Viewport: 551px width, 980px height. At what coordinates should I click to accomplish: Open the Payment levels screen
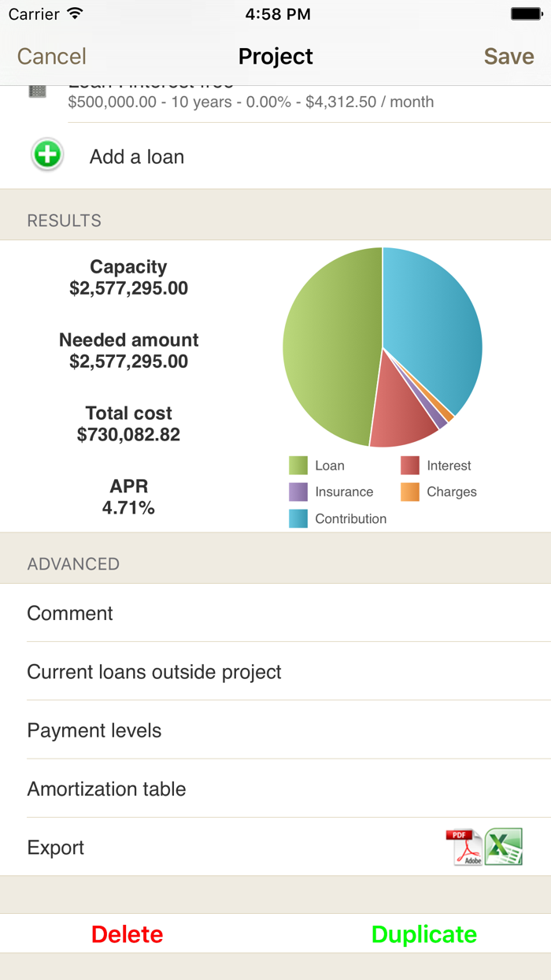click(94, 729)
